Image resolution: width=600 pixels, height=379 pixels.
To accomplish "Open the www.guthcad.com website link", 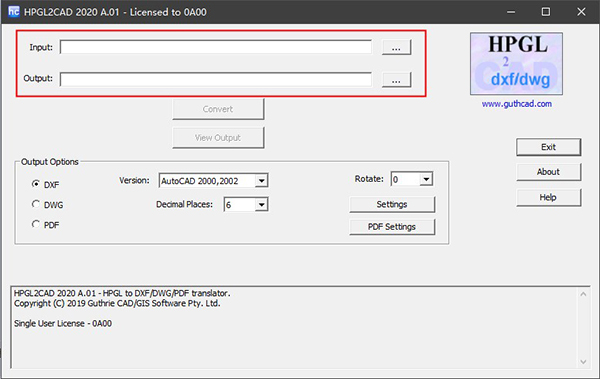I will tap(517, 104).
